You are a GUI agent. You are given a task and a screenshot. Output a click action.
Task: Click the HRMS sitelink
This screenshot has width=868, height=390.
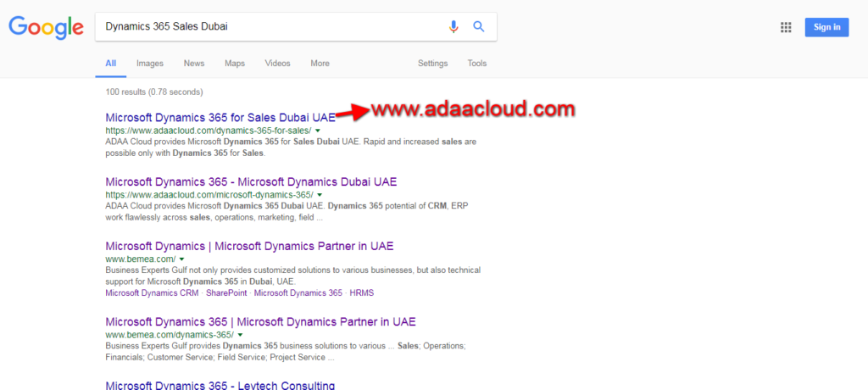361,293
